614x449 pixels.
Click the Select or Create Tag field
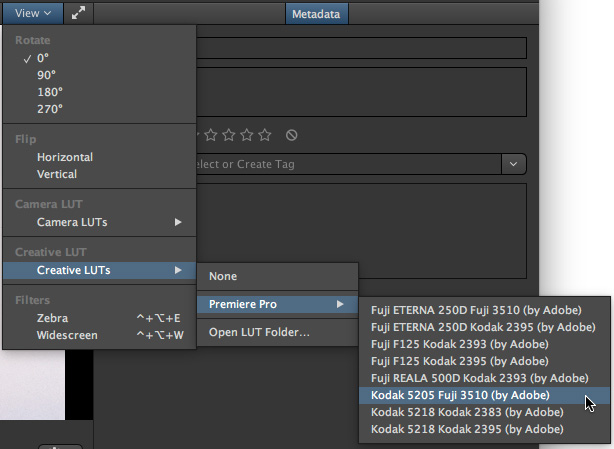(349, 164)
